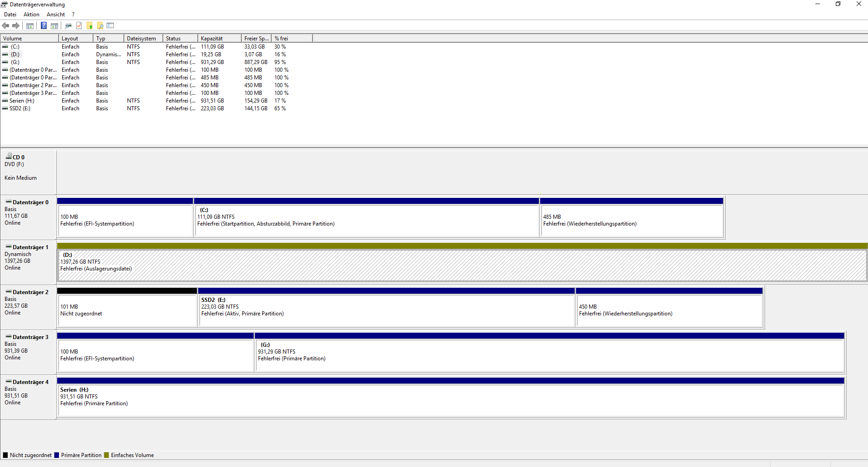
Task: Click the volume icon beside (G:) in list
Action: click(5, 62)
